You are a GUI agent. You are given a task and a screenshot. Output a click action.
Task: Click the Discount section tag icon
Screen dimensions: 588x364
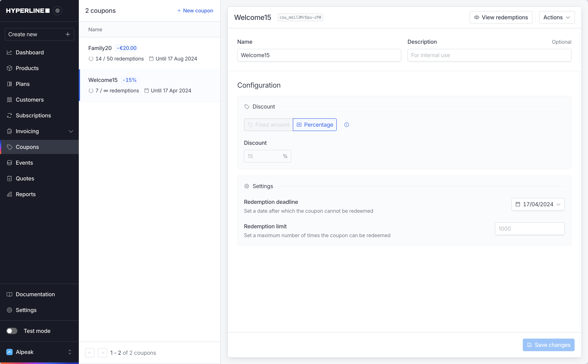247,107
